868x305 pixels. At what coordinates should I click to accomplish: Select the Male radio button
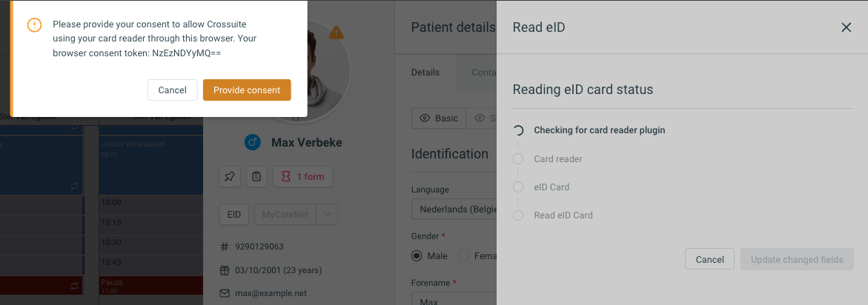[417, 256]
